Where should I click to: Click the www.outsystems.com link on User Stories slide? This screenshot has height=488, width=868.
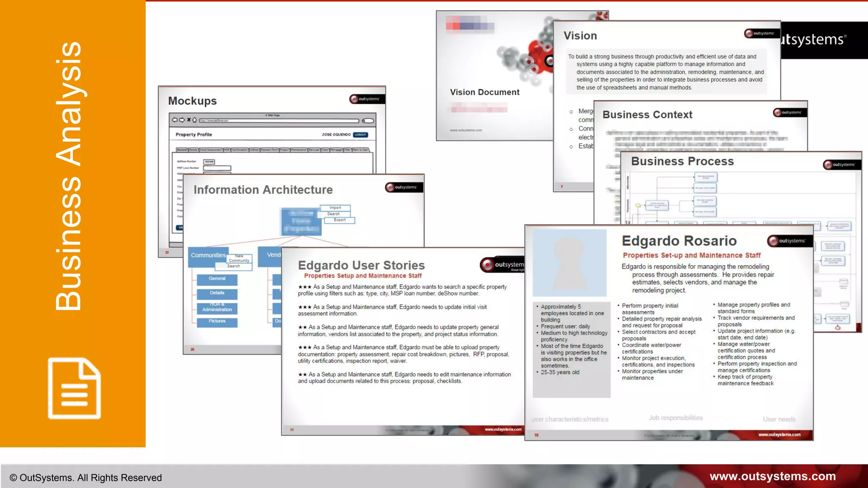pyautogui.click(x=503, y=430)
